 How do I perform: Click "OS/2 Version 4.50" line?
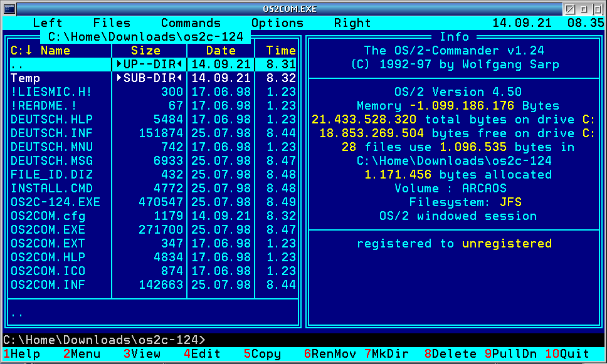[x=458, y=91]
